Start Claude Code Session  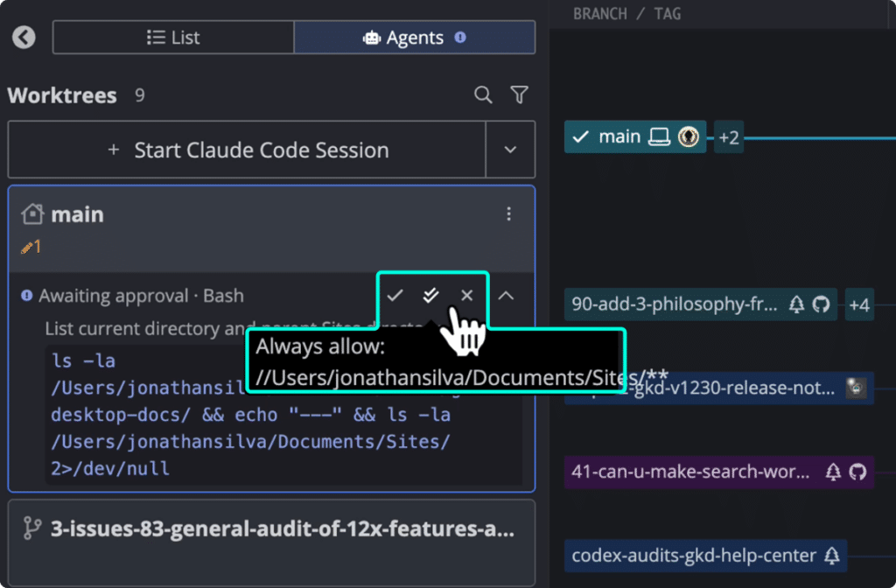coord(247,150)
